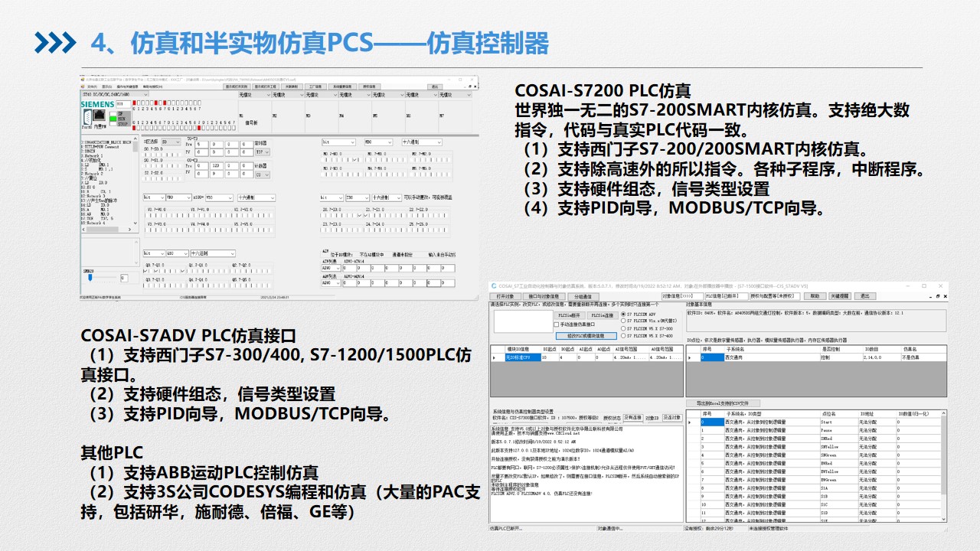Viewport: 980px width, 551px height.
Task: Click the 没连对象 button
Action: (671, 418)
